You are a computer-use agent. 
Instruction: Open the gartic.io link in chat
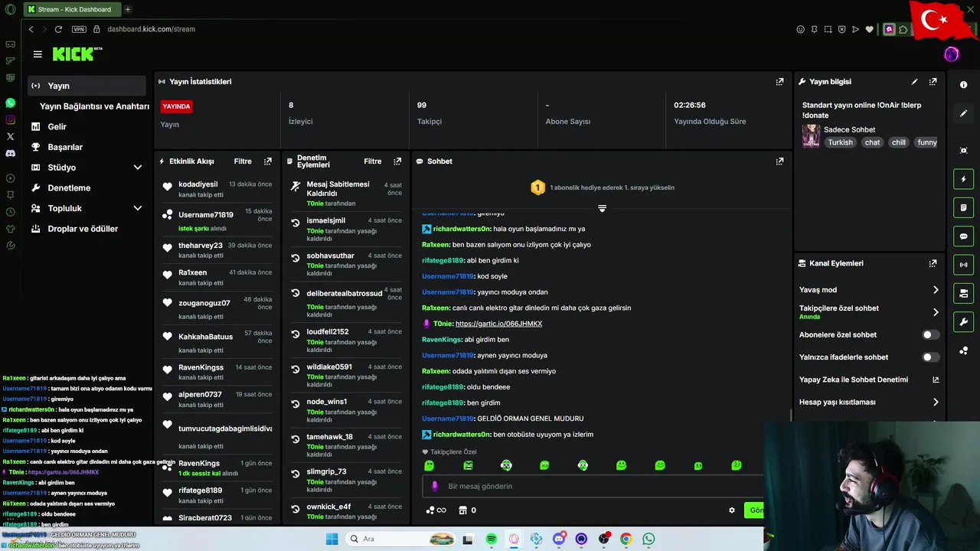[x=498, y=324]
